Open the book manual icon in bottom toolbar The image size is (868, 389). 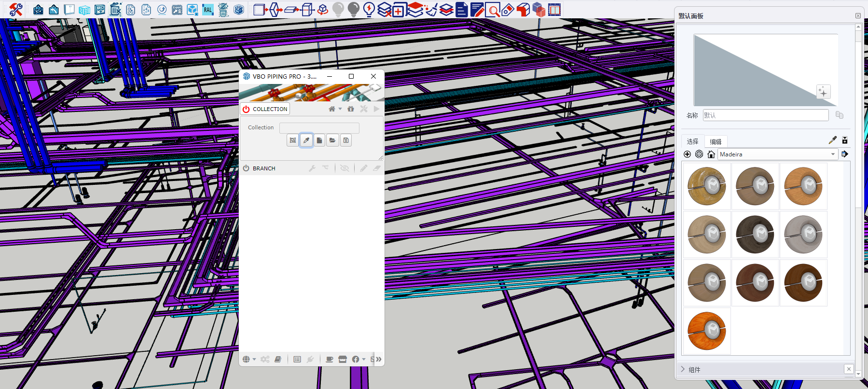tap(278, 359)
